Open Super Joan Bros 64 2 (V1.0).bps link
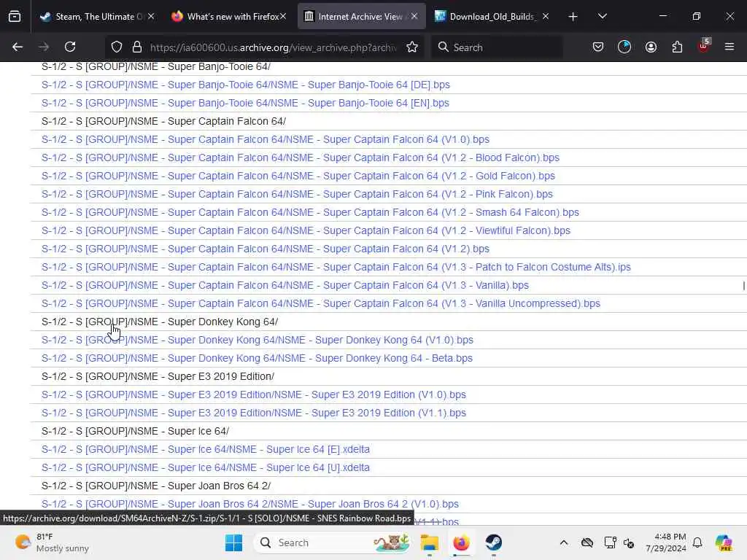747x560 pixels. [x=249, y=505]
